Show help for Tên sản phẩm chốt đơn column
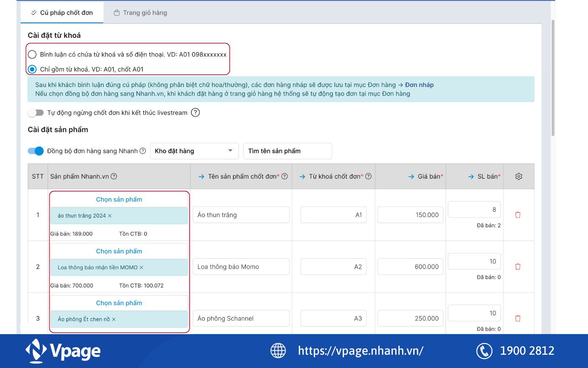This screenshot has width=588, height=368. [x=284, y=176]
